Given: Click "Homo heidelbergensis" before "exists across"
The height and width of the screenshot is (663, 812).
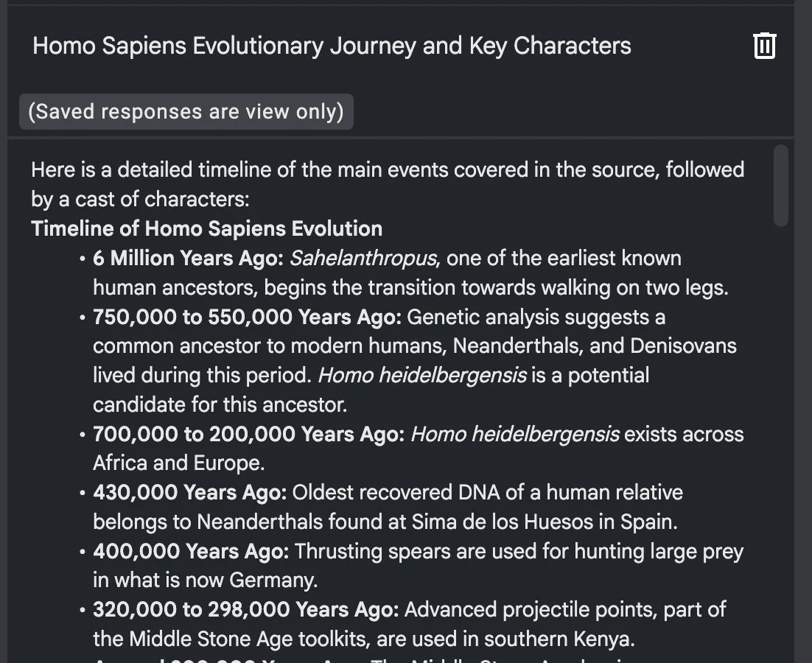Looking at the screenshot, I should (x=515, y=435).
